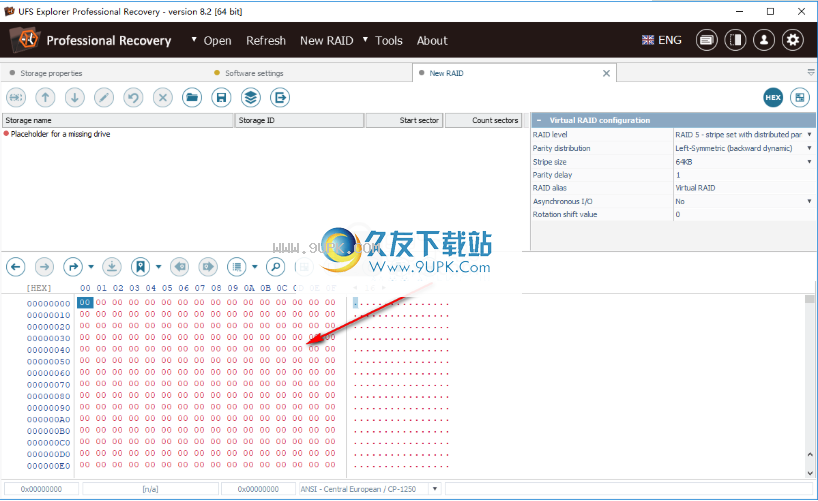Open a RAID configuration with the folder icon

click(192, 98)
